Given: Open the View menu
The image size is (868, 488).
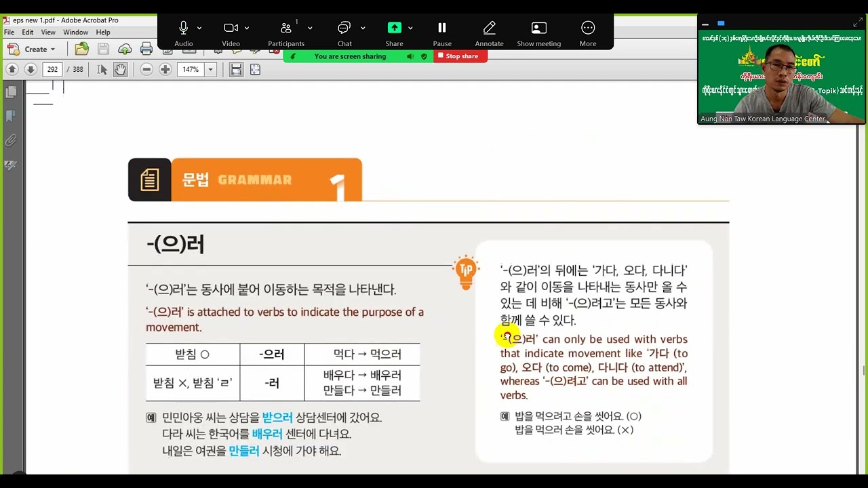Looking at the screenshot, I should (48, 32).
